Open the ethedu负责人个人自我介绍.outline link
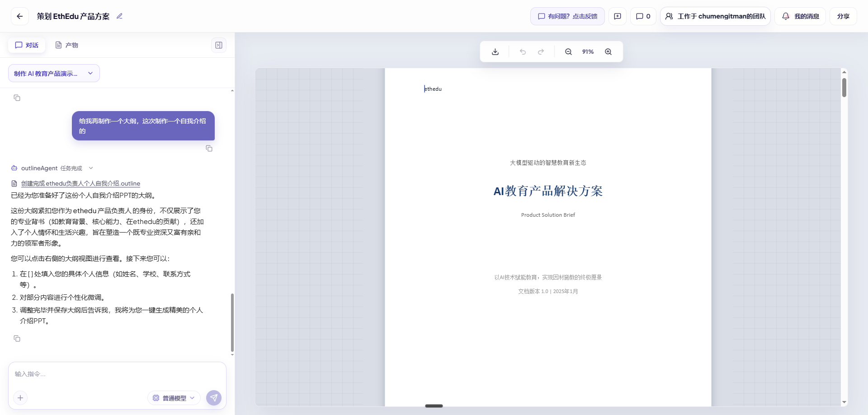This screenshot has height=415, width=868. [80, 183]
